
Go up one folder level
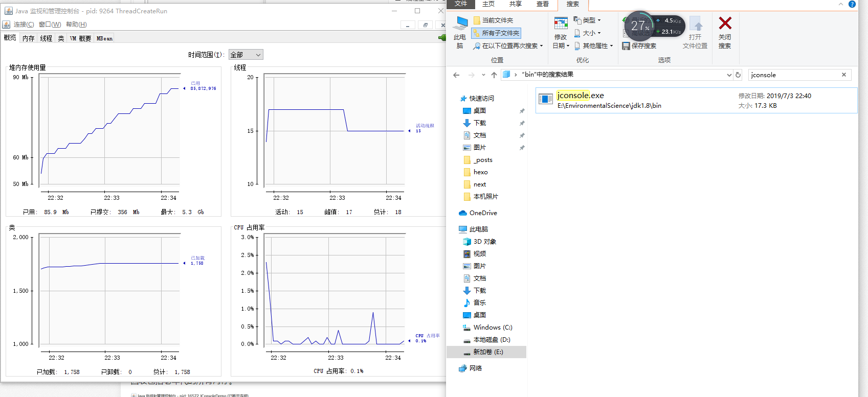tap(494, 75)
